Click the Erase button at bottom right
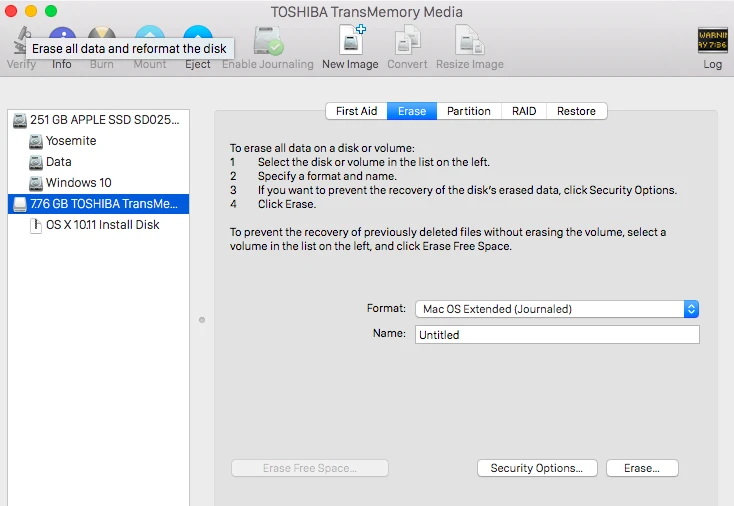 coord(641,468)
